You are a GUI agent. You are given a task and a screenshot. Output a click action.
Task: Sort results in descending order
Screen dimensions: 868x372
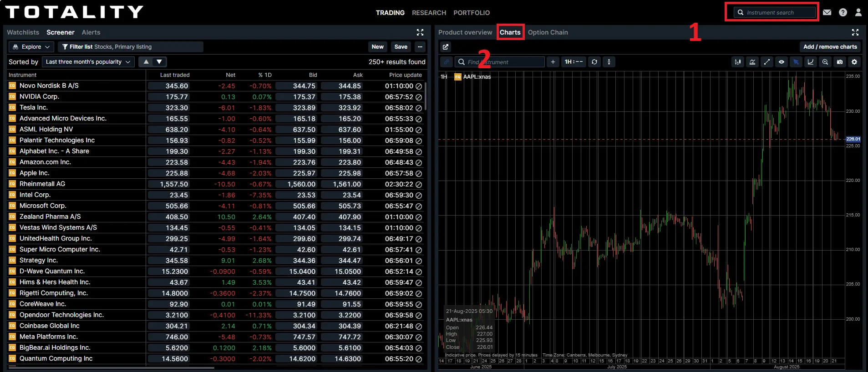(x=159, y=62)
